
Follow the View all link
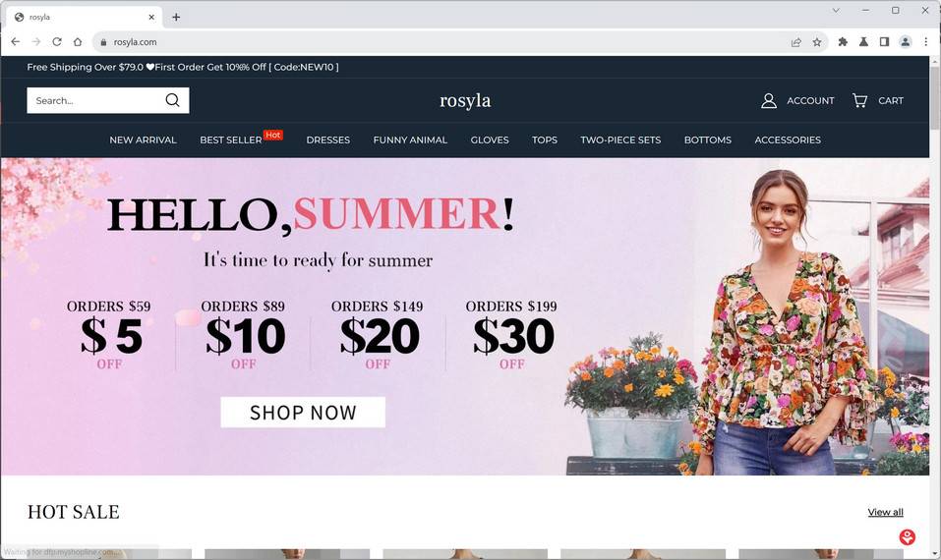point(885,512)
